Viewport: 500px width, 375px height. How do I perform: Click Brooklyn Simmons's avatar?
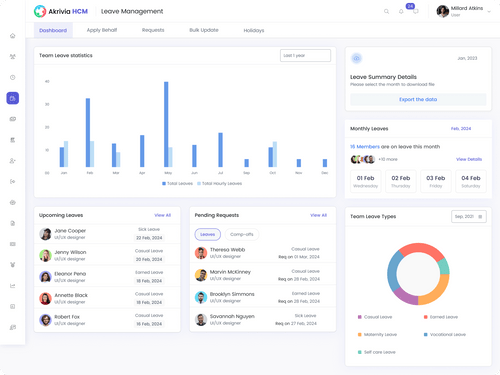point(201,297)
